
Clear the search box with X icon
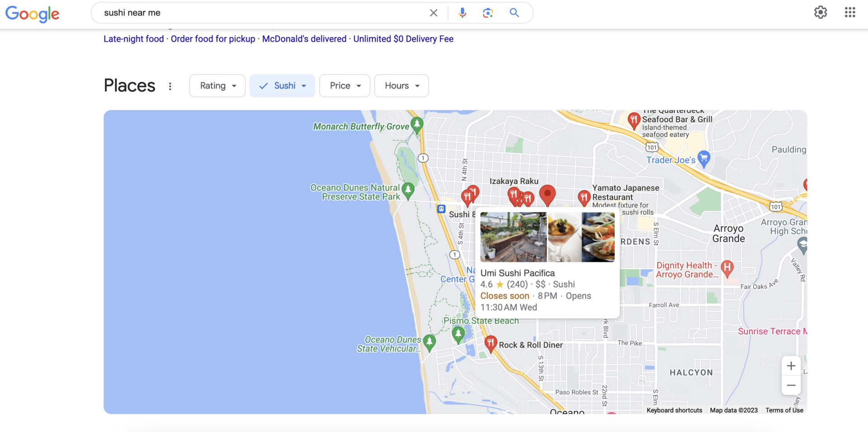[434, 13]
